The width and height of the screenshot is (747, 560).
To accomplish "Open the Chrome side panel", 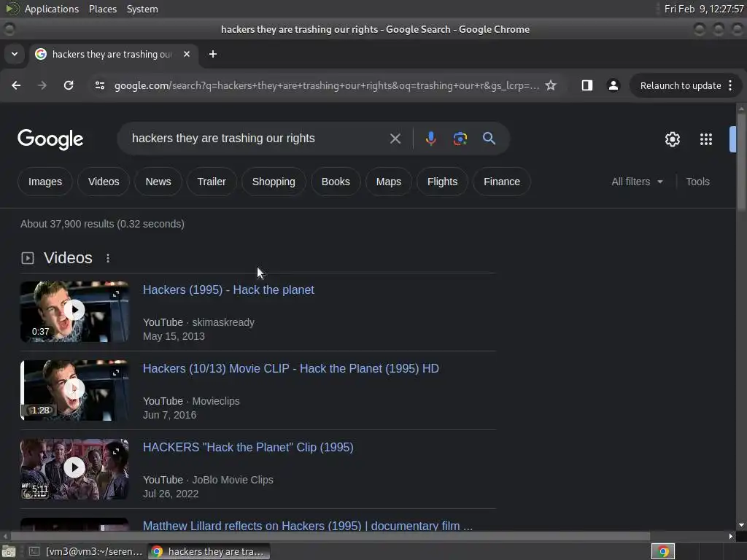I will point(587,85).
